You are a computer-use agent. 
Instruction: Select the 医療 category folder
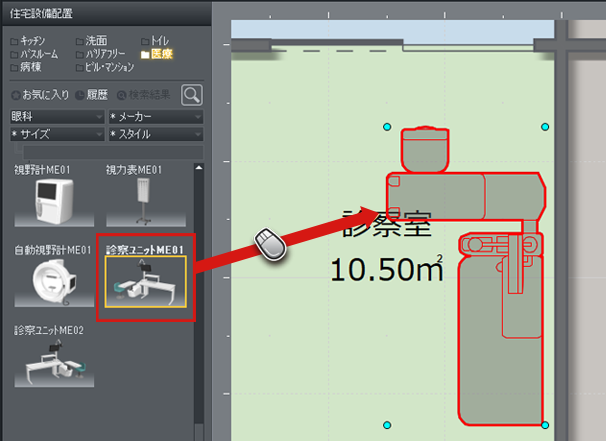click(x=159, y=54)
